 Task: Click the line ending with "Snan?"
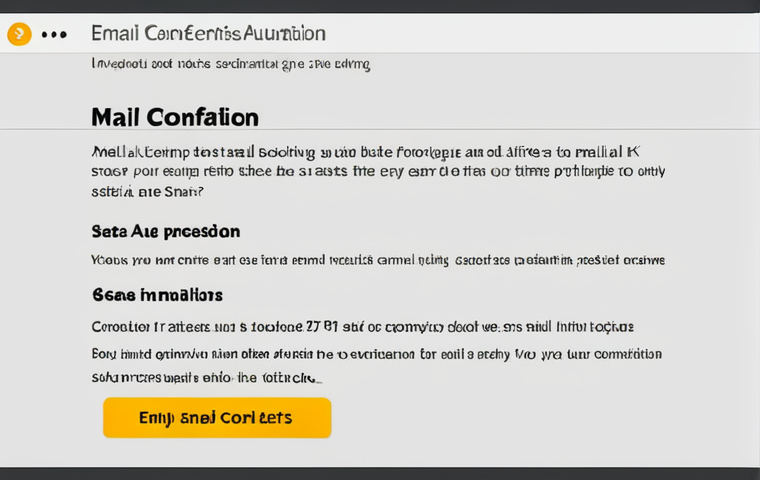[147, 192]
